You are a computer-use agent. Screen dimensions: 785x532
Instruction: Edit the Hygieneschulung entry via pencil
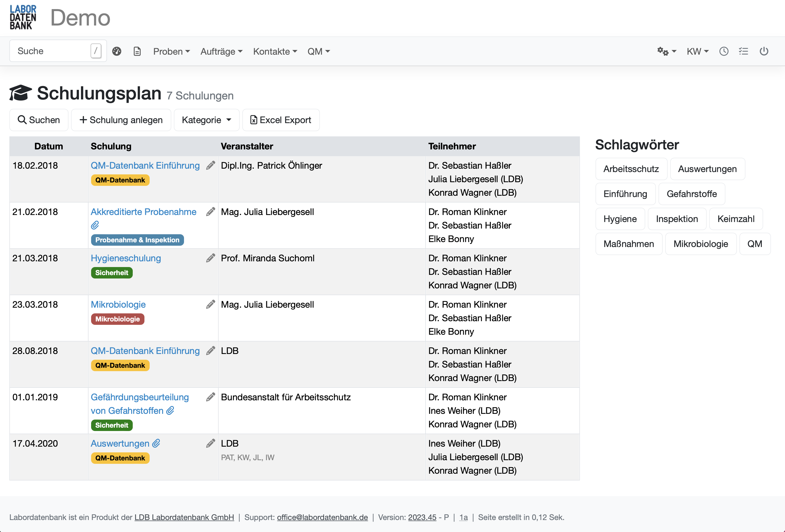(x=211, y=258)
